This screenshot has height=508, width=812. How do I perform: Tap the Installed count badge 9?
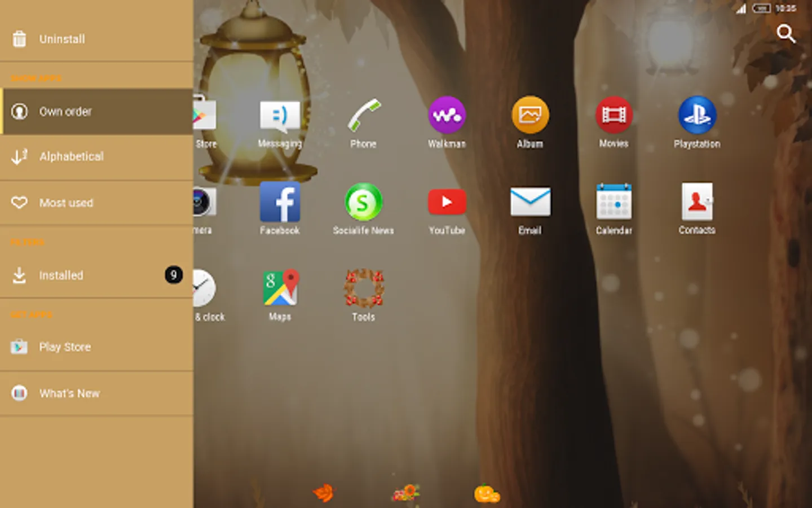pyautogui.click(x=174, y=275)
